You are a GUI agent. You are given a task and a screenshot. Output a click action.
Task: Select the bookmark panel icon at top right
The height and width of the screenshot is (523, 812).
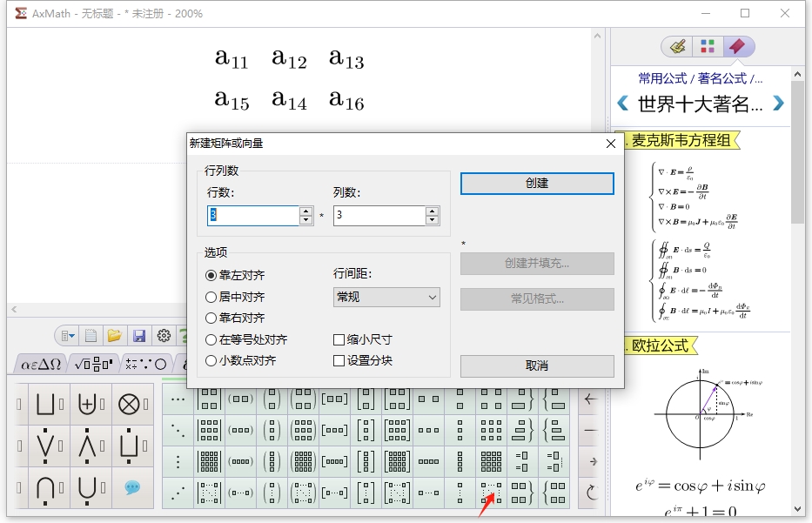point(738,45)
